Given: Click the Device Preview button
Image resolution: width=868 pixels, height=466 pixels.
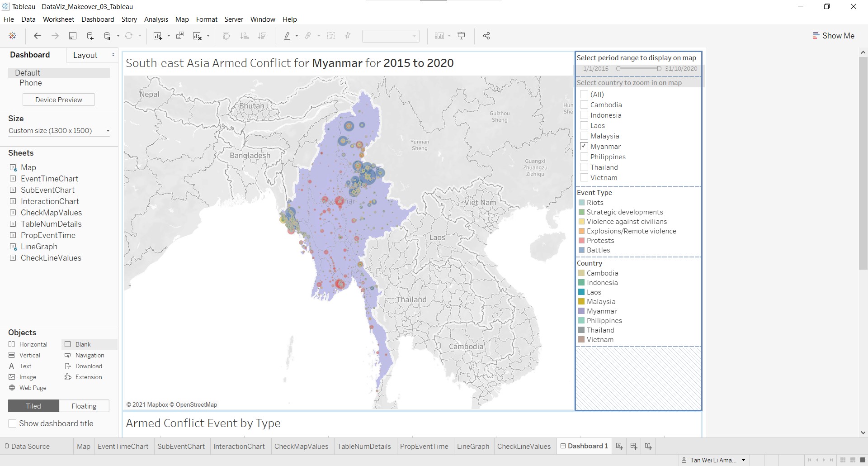Looking at the screenshot, I should click(x=59, y=100).
